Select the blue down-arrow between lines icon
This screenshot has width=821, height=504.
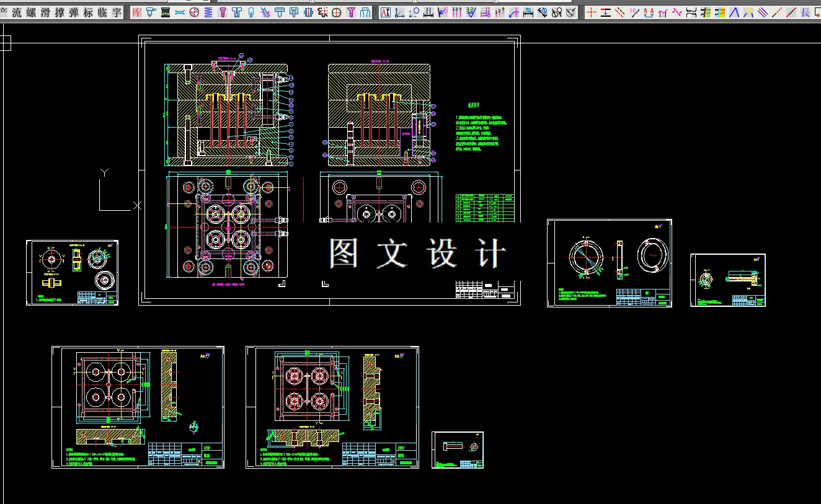(606, 12)
